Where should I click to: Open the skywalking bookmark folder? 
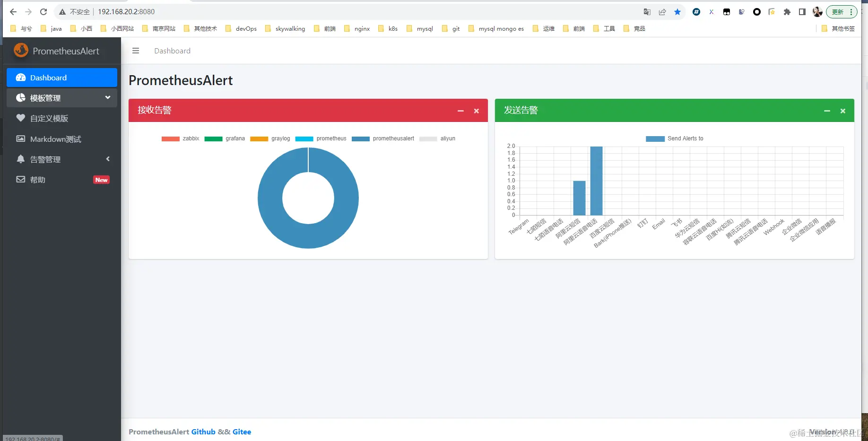pos(285,28)
